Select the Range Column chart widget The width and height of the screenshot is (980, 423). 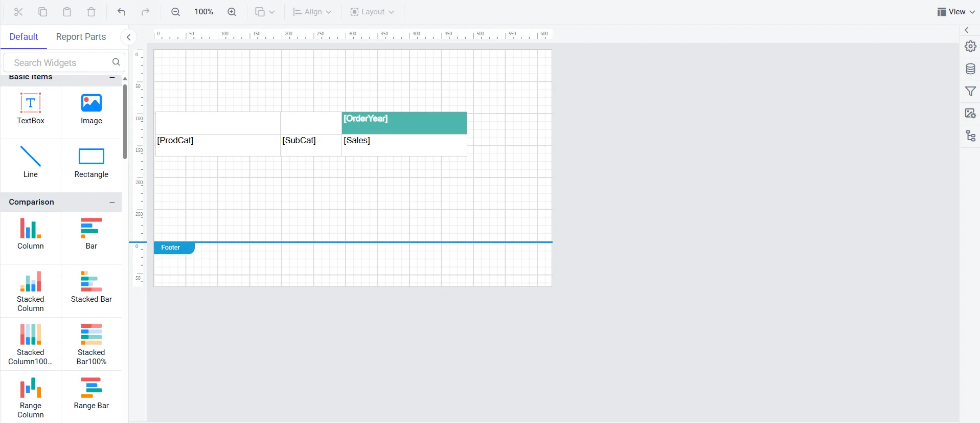click(31, 398)
